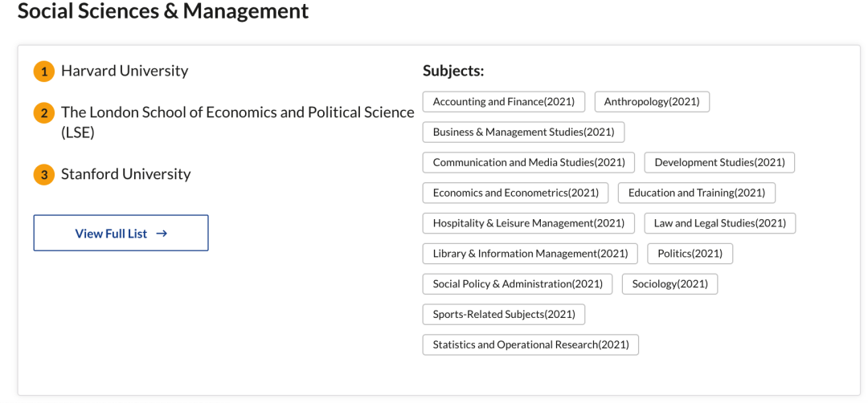This screenshot has height=403, width=868.
Task: Open Harvard University link
Action: [x=125, y=71]
